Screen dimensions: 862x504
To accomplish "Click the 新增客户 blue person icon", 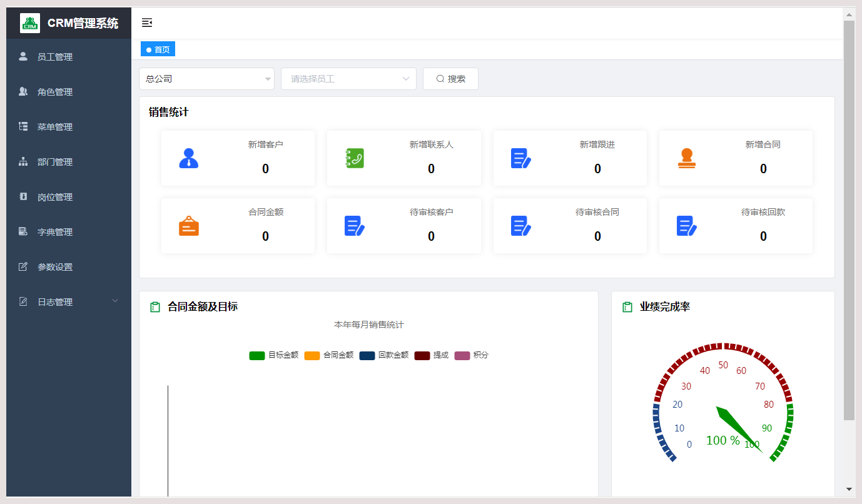I will [188, 158].
